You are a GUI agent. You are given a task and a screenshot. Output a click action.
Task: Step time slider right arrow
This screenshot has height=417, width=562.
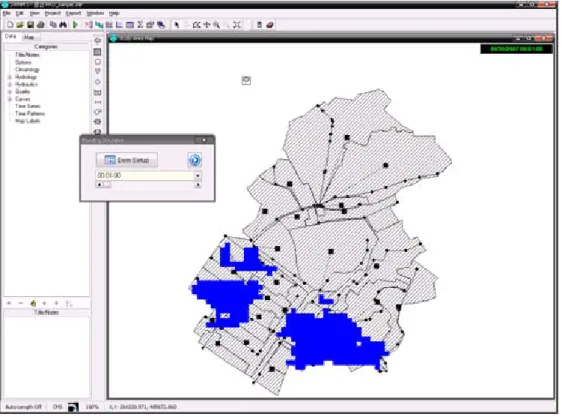point(198,185)
